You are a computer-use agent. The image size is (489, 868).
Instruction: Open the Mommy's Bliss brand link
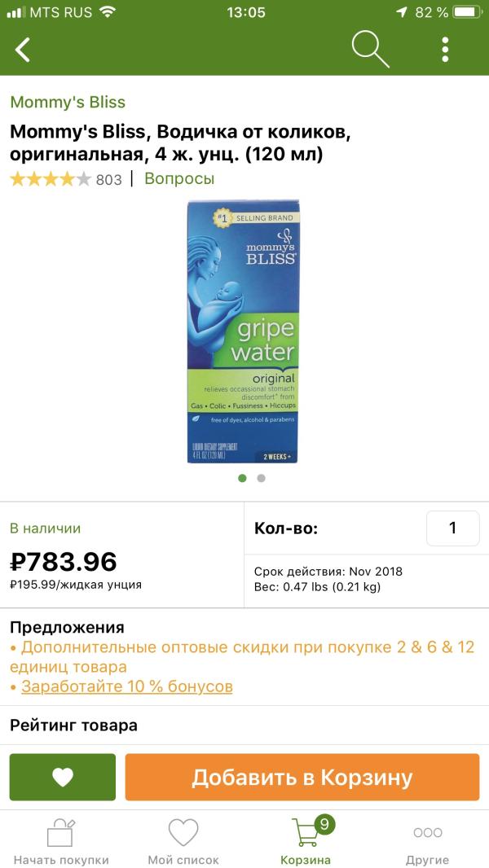click(68, 102)
